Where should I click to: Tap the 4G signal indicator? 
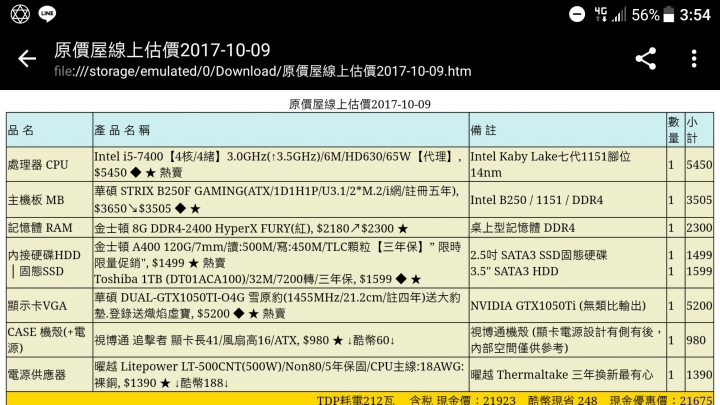601,14
